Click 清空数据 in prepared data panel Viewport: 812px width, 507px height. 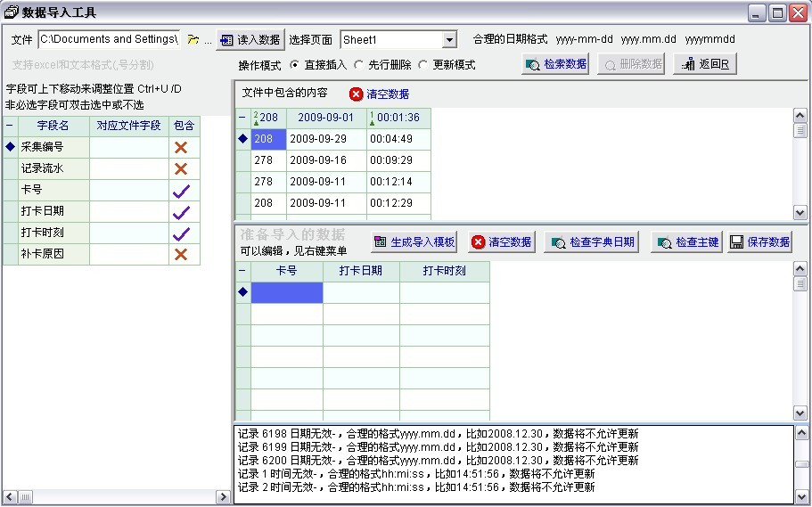tap(501, 242)
